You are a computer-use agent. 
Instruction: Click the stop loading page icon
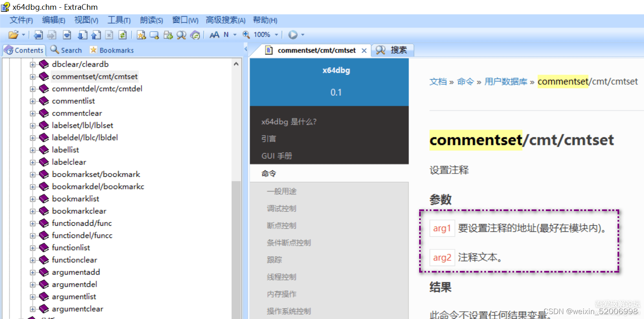coord(109,35)
